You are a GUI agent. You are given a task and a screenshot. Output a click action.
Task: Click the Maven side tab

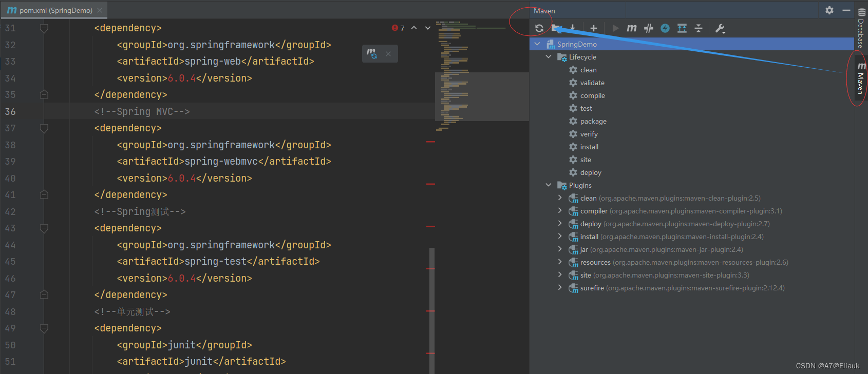[x=861, y=78]
